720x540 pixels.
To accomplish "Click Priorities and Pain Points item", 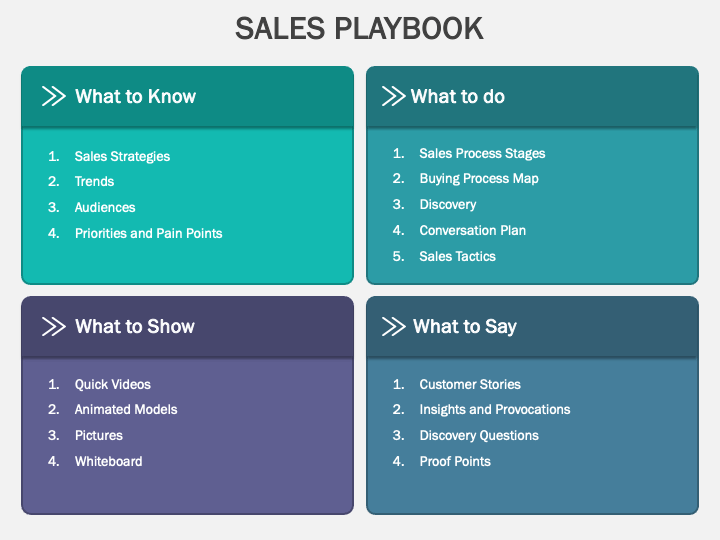I will [148, 233].
